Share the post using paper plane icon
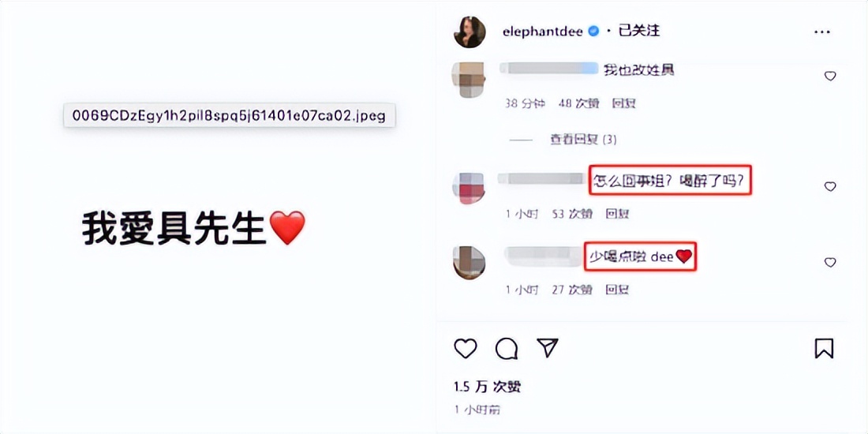The image size is (868, 434). (548, 348)
